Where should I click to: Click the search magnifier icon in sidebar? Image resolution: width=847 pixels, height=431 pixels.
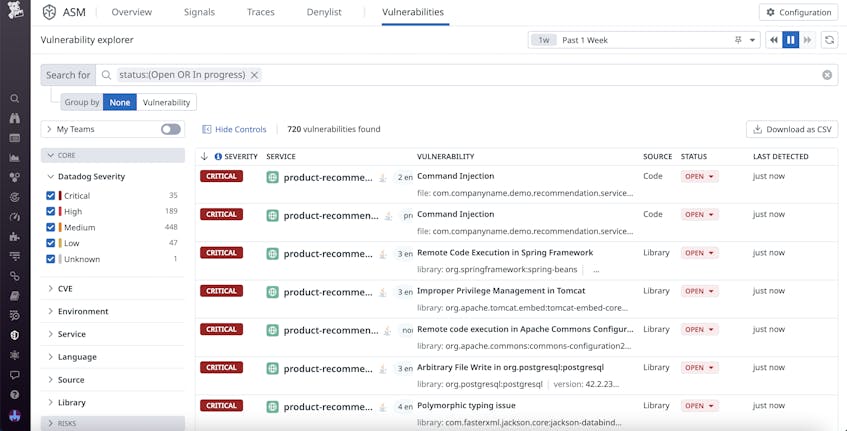(15, 98)
